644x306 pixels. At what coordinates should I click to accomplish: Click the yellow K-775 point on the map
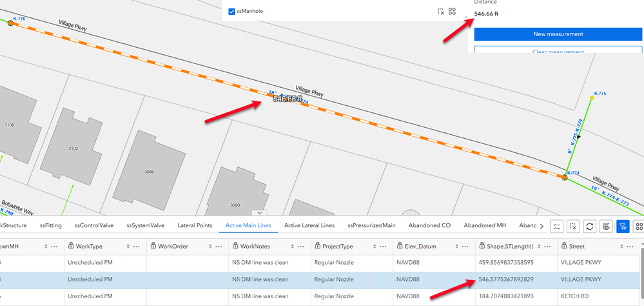point(592,97)
